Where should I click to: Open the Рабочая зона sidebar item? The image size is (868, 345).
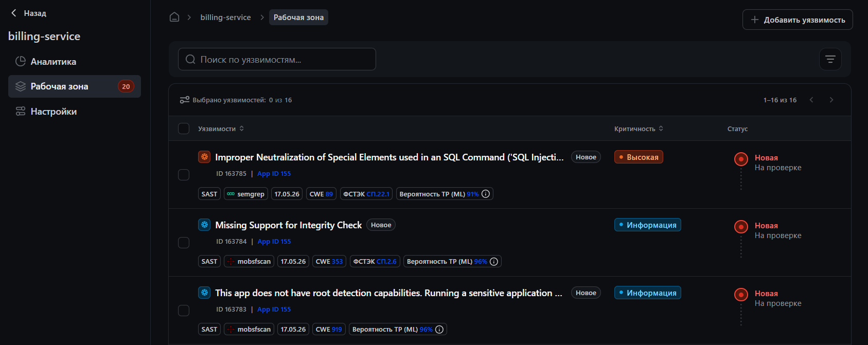pyautogui.click(x=75, y=86)
